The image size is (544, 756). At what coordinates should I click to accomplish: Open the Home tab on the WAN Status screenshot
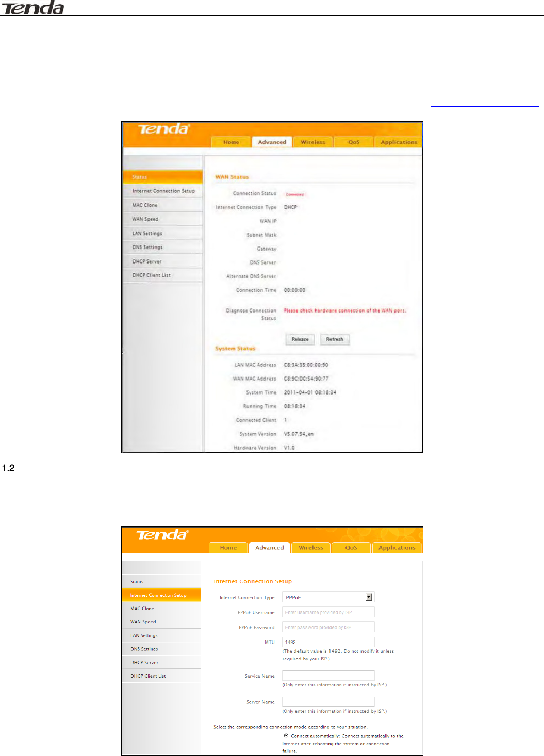(231, 142)
